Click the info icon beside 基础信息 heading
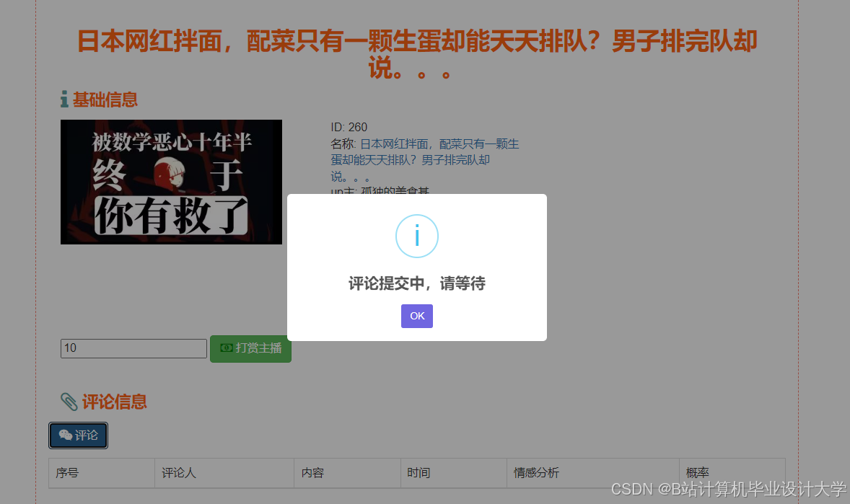Viewport: 850px width, 504px height. pos(63,100)
